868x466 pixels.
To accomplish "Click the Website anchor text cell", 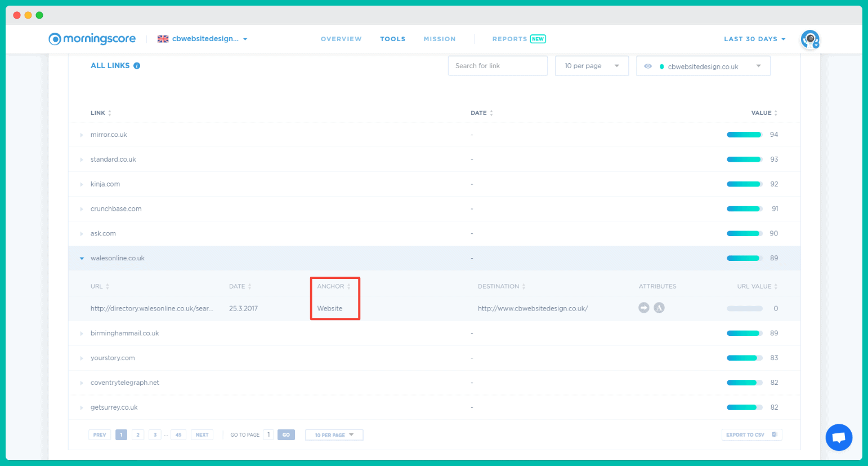I will click(x=330, y=309).
